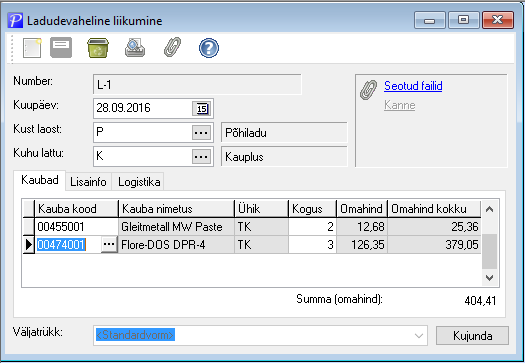Click paperclip icon beside Seotud failid
Screen dimensions: 525x363
[x=368, y=90]
